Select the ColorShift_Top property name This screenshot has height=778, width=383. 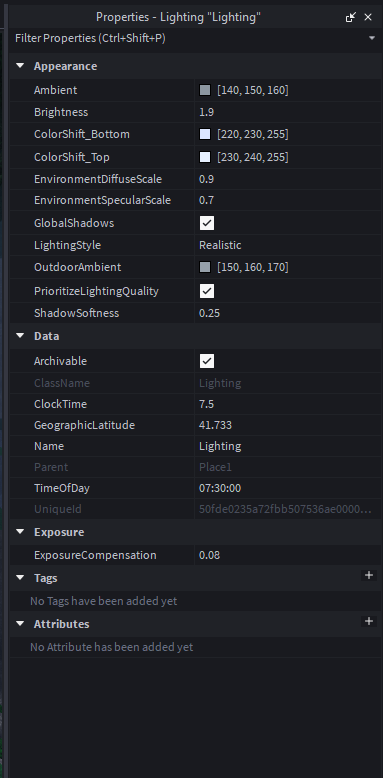(x=72, y=157)
